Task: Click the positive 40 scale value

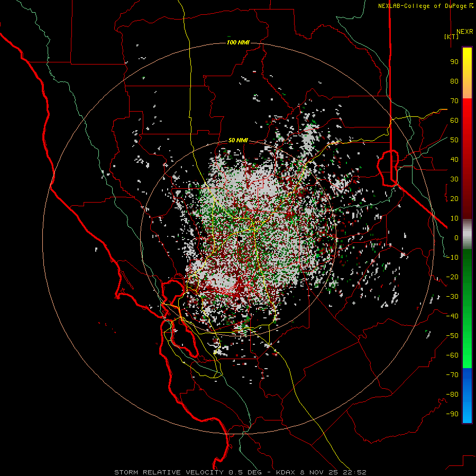Action: (x=454, y=159)
